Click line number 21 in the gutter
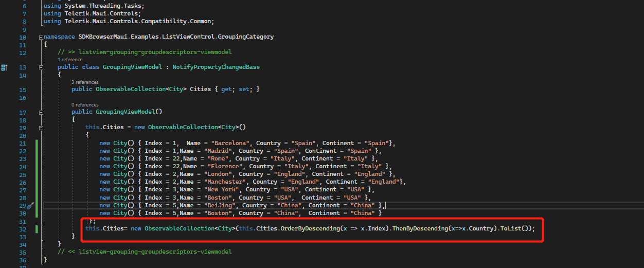 coord(22,143)
